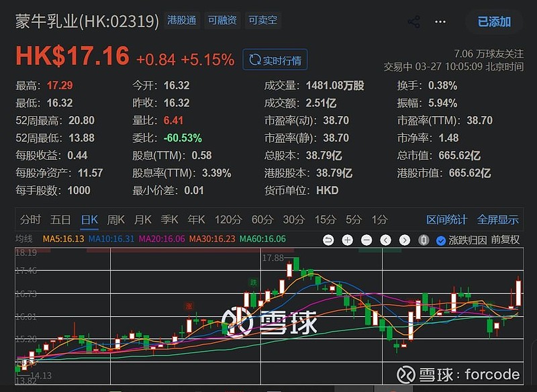Viewport: 537px width, 392px height.
Task: Click the 换手 0.38% value
Action: (x=442, y=86)
